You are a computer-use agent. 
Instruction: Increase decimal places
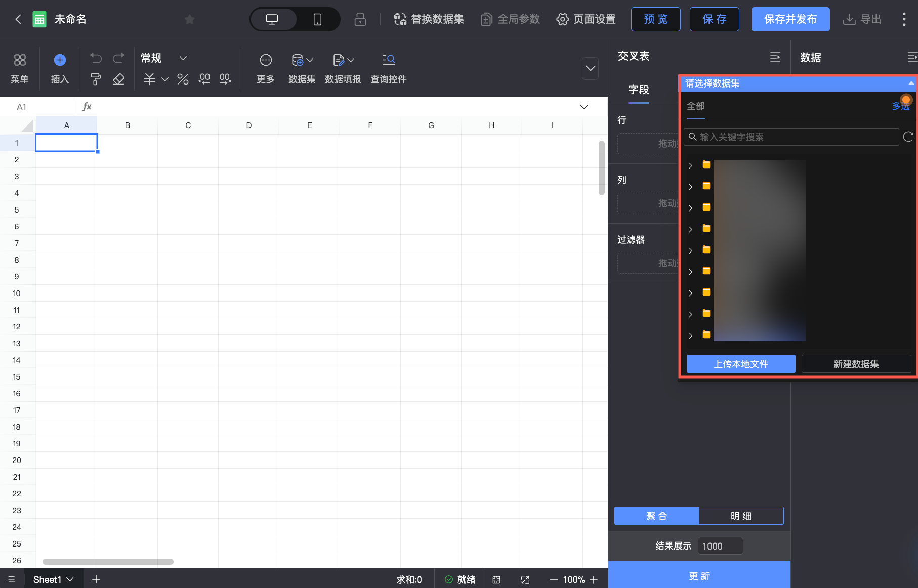point(225,79)
